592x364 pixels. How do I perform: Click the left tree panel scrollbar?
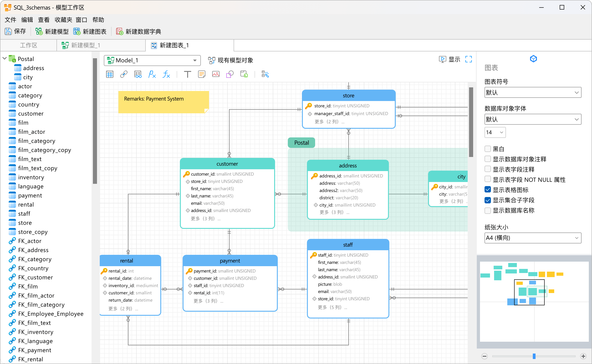tap(95, 121)
